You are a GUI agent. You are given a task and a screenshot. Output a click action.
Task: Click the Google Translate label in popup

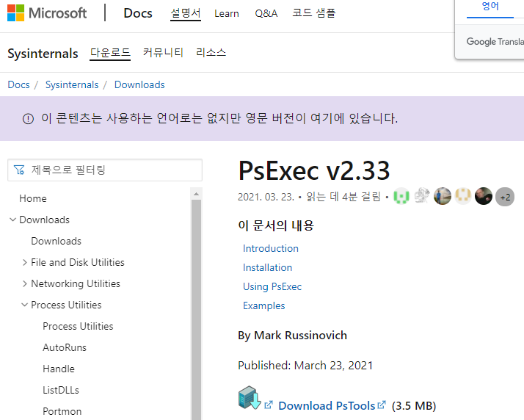(x=495, y=41)
